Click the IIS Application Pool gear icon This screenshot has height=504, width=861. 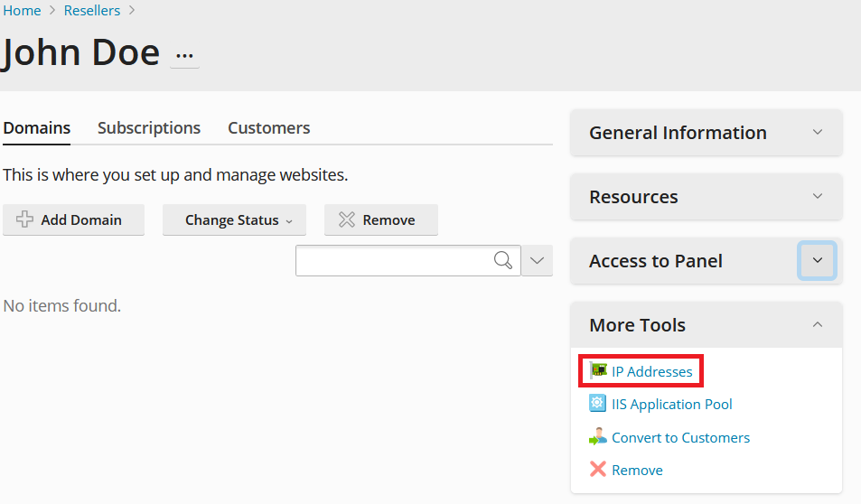click(597, 404)
